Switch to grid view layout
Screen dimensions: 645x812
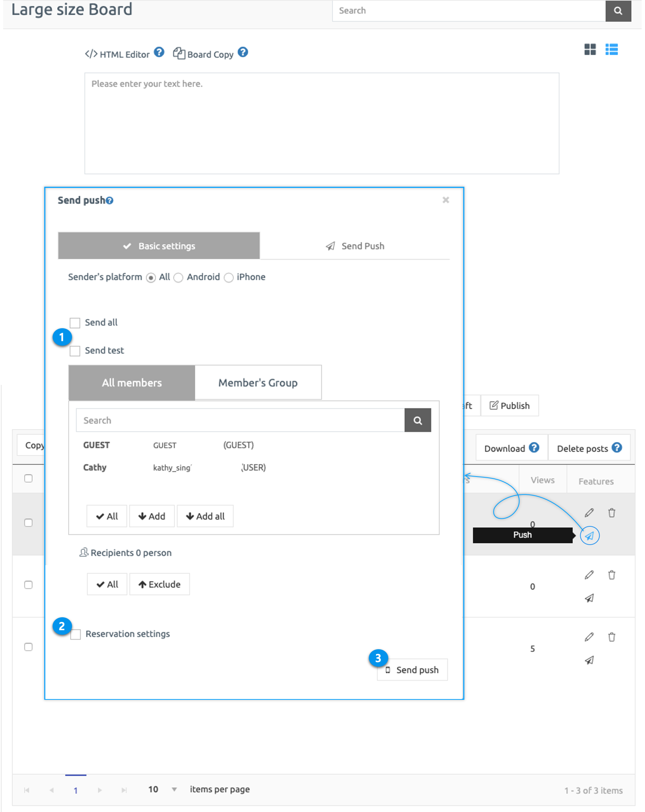pyautogui.click(x=589, y=49)
